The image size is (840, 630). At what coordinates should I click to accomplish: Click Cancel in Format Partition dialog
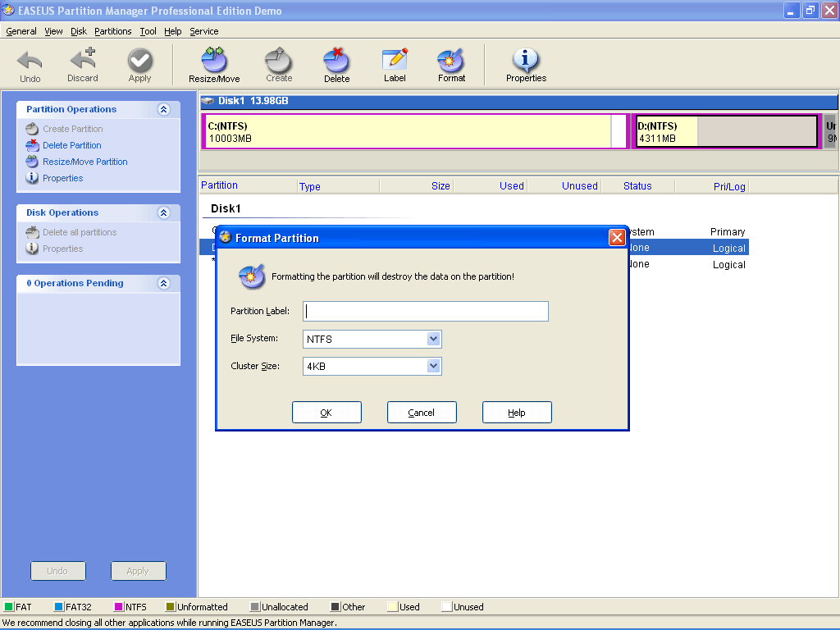click(x=422, y=413)
